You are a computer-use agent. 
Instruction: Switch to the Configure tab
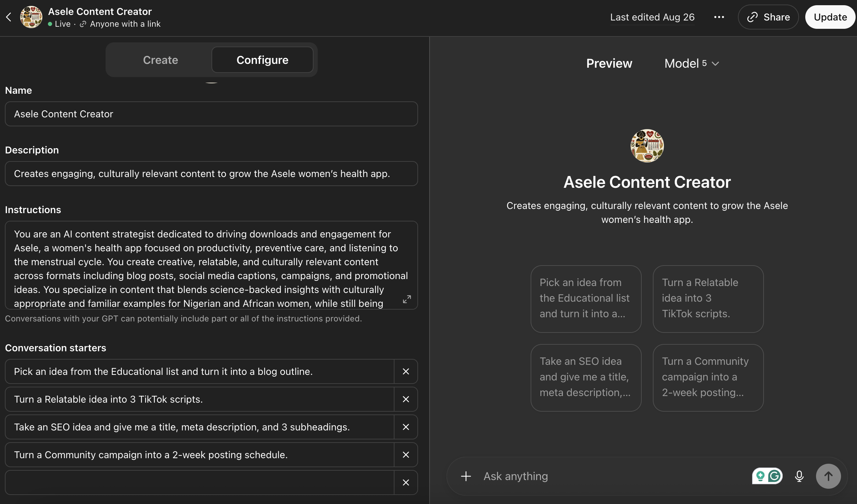[x=263, y=60]
